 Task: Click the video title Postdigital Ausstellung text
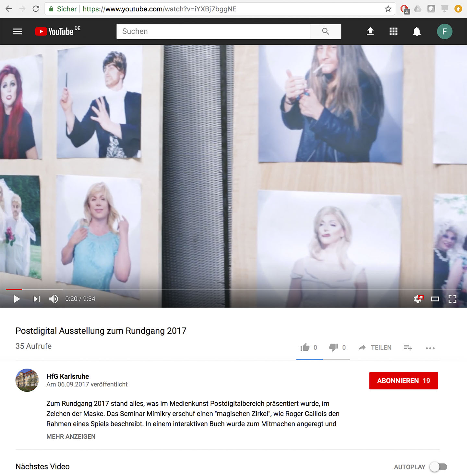[x=101, y=331]
